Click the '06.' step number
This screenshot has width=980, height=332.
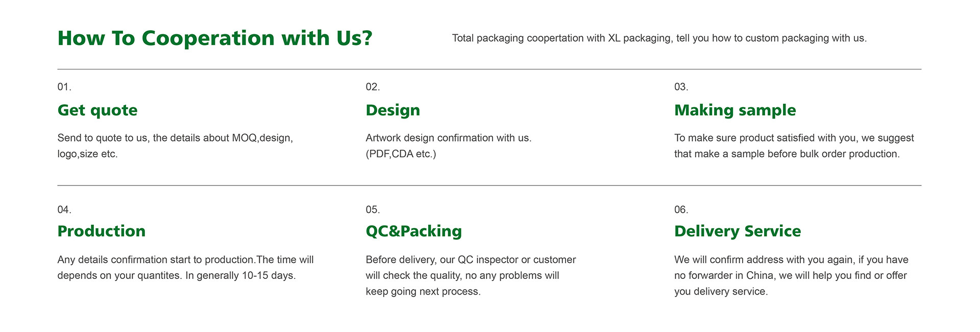[681, 210]
